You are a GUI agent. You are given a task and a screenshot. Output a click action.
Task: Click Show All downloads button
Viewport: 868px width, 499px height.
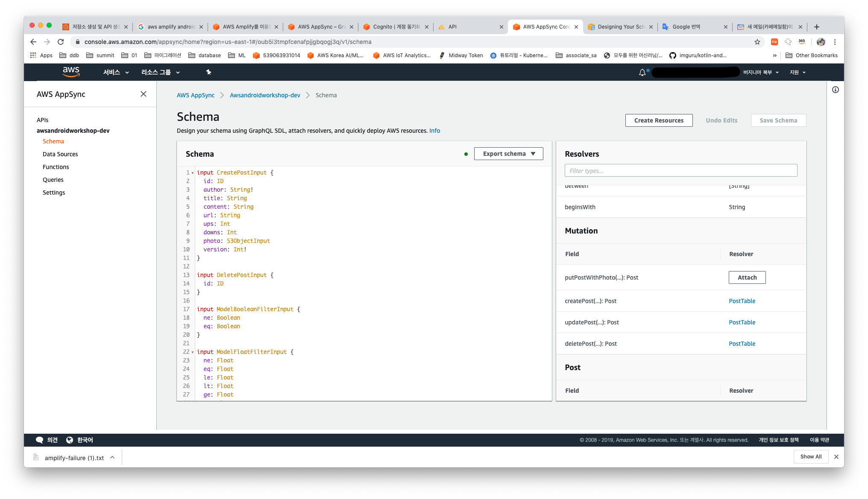[x=811, y=457]
